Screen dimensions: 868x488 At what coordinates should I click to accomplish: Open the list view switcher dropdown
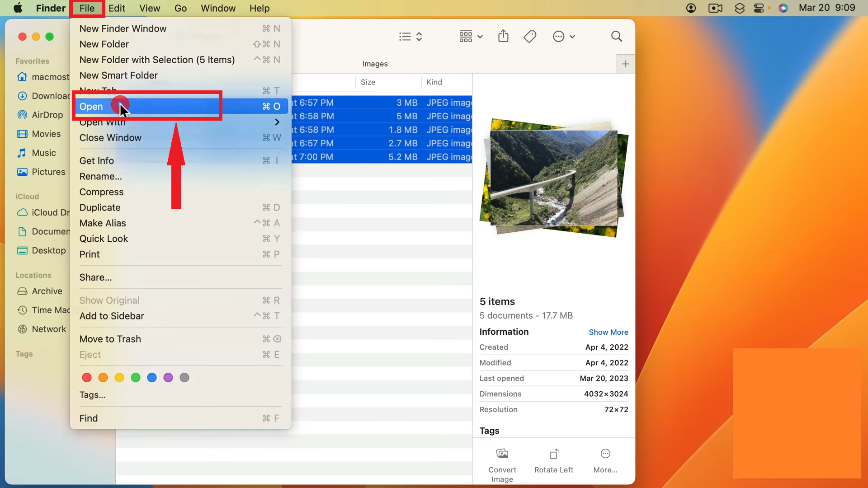410,37
